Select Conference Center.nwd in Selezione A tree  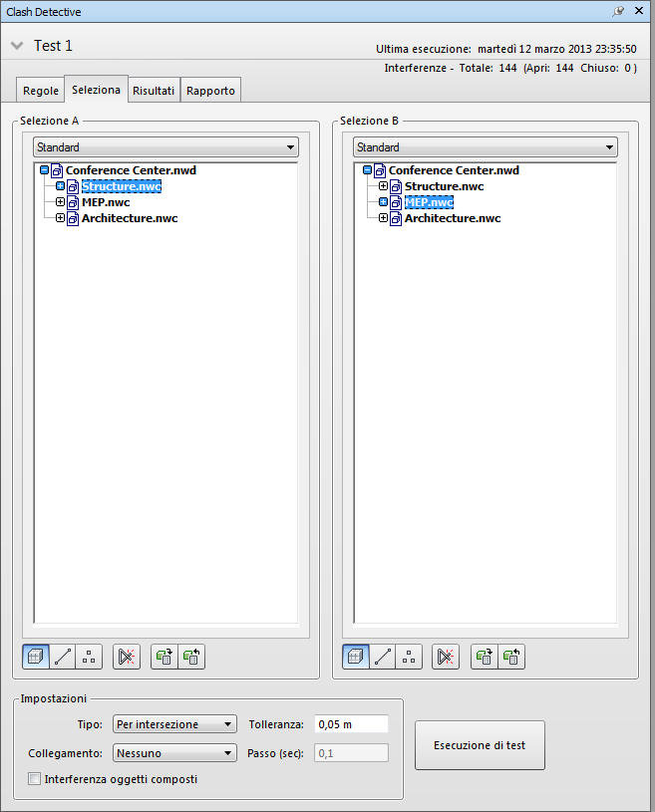click(x=131, y=170)
